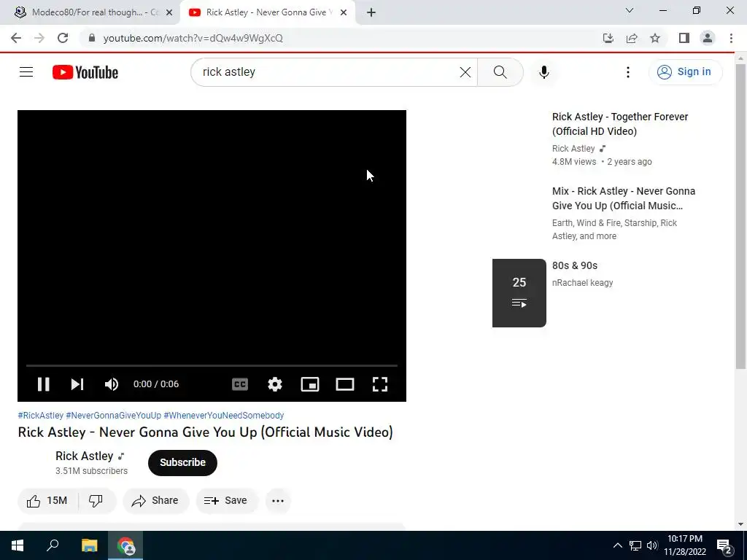The height and width of the screenshot is (560, 747).
Task: Switch to theater mode view
Action: tap(345, 384)
